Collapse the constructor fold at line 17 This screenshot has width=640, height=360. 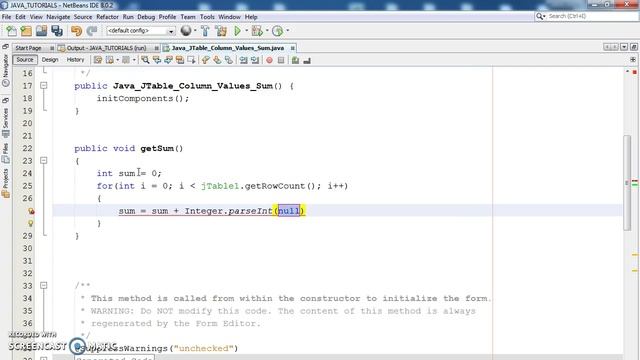coord(44,86)
